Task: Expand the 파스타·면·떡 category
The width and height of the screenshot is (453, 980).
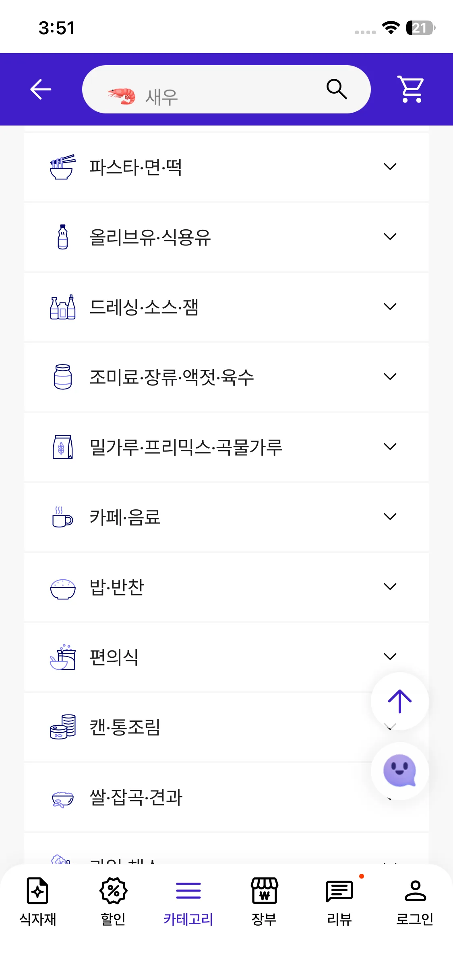Action: pos(390,167)
